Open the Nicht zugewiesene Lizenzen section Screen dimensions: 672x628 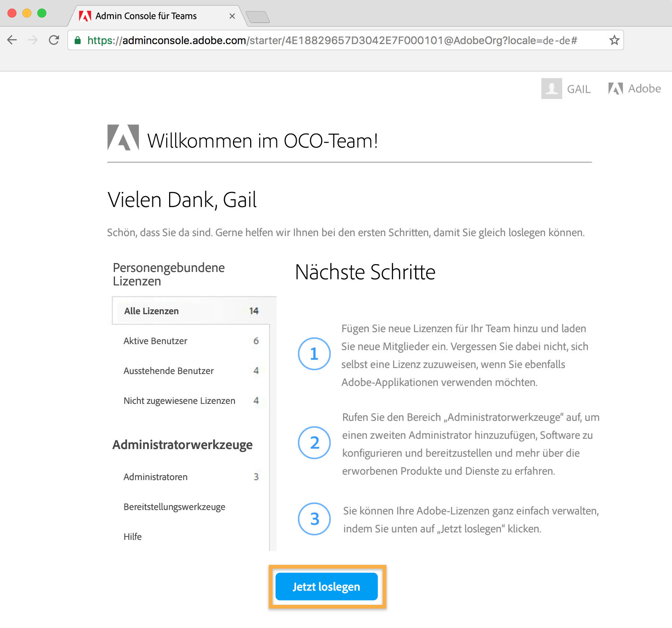[x=179, y=400]
